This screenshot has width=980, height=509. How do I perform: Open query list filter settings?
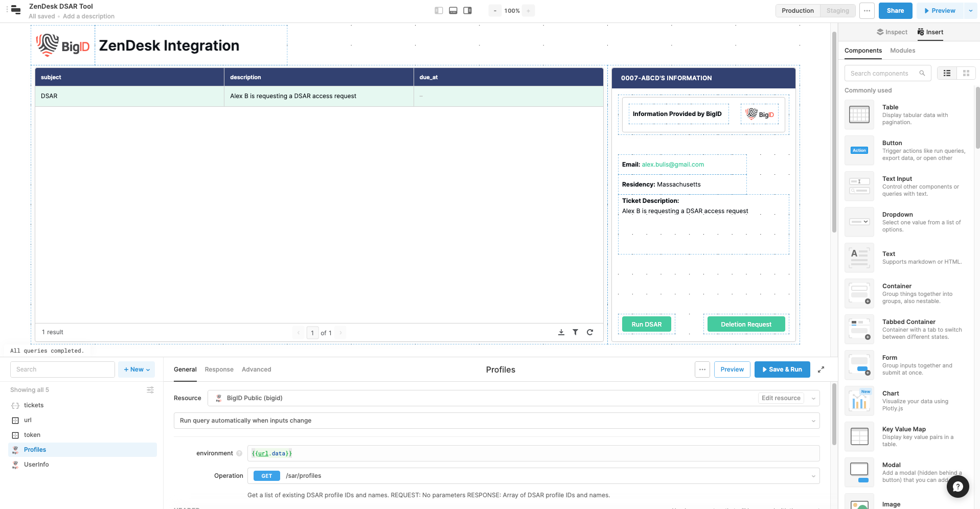coord(150,390)
